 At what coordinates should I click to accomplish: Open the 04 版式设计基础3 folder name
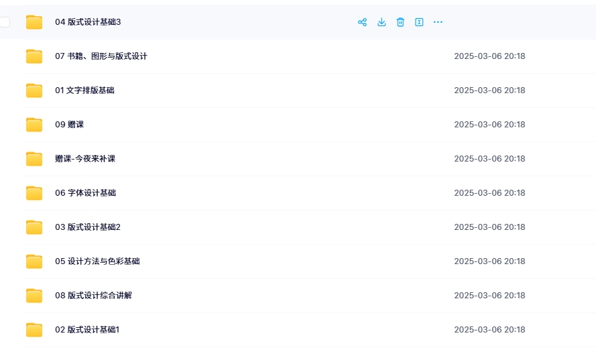point(87,22)
